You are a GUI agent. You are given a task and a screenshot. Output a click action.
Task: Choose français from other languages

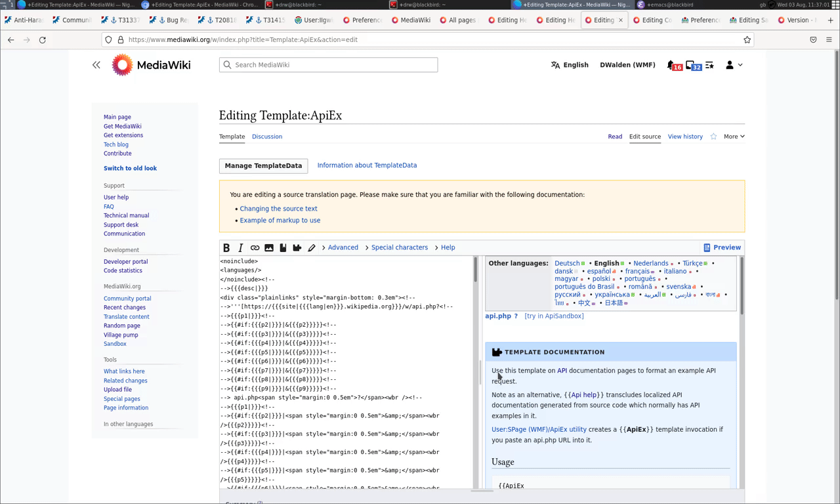point(637,271)
